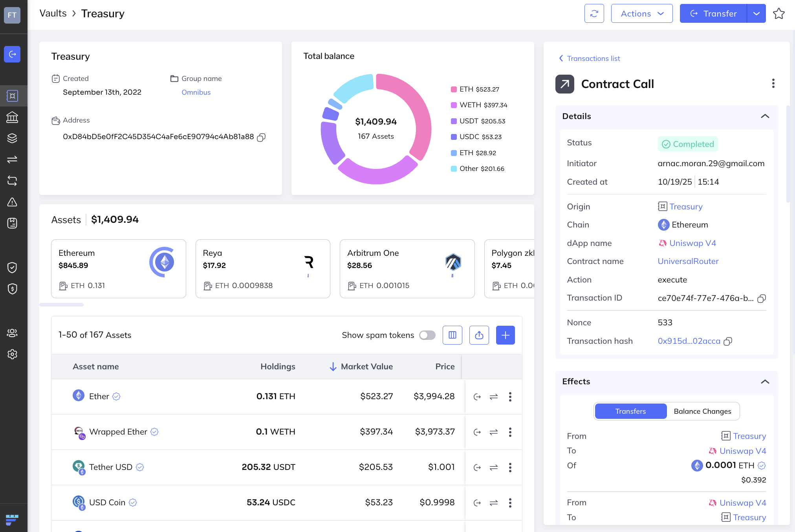The height and width of the screenshot is (532, 795).
Task: Toggle Show spam tokens switch
Action: 427,335
